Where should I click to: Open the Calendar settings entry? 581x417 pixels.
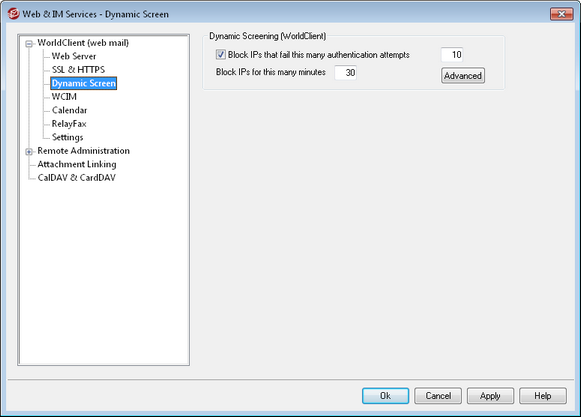coord(69,110)
